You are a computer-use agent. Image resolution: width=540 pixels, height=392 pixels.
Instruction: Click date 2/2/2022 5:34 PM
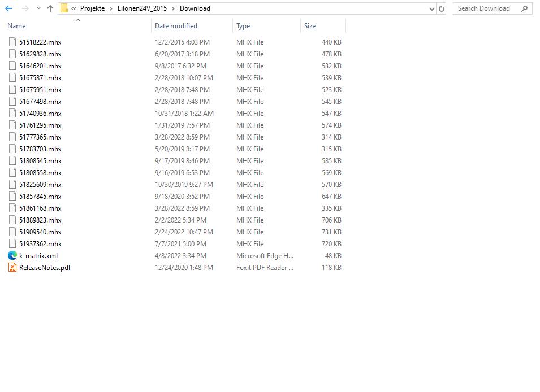tap(180, 220)
